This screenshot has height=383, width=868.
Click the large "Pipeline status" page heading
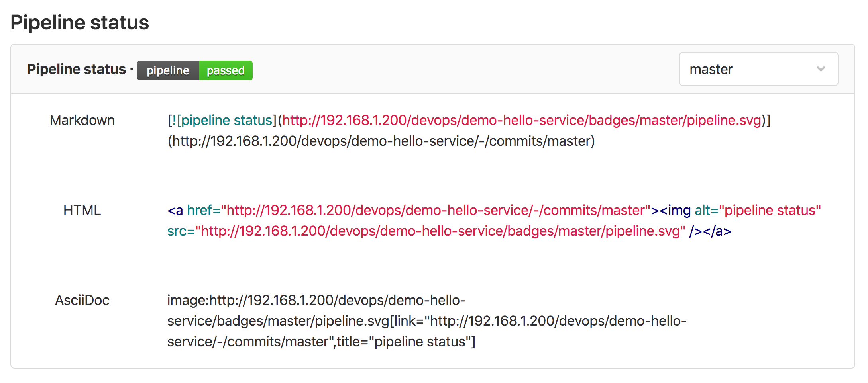point(80,23)
